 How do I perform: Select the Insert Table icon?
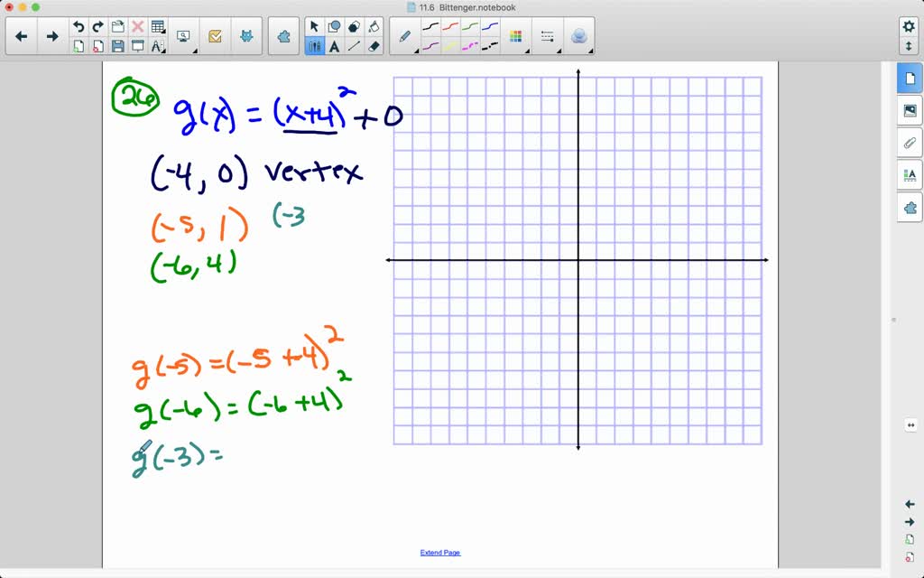click(157, 26)
